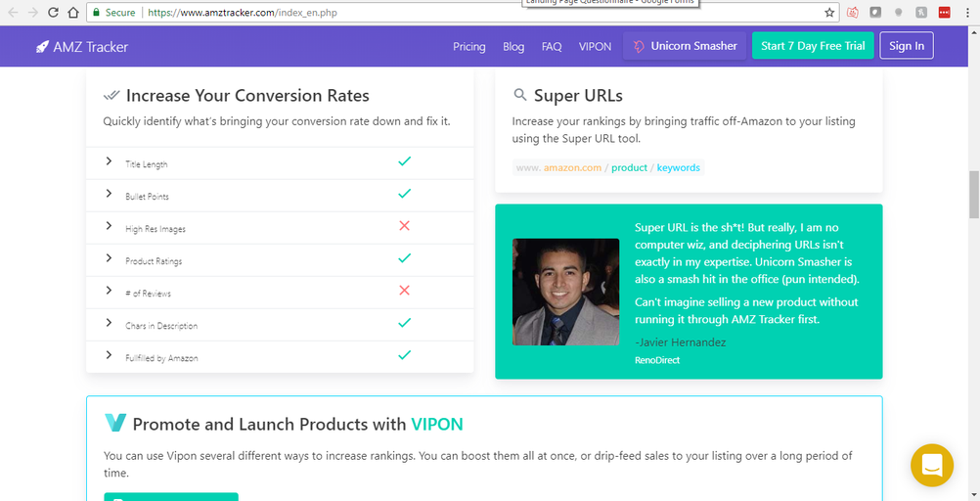Click the Start 7 Day Free Trial button

(813, 46)
